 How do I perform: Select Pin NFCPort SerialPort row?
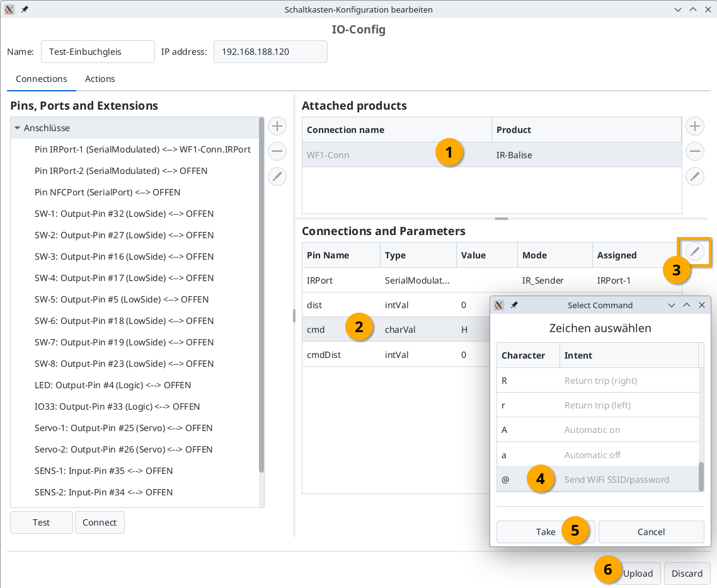[x=134, y=192]
